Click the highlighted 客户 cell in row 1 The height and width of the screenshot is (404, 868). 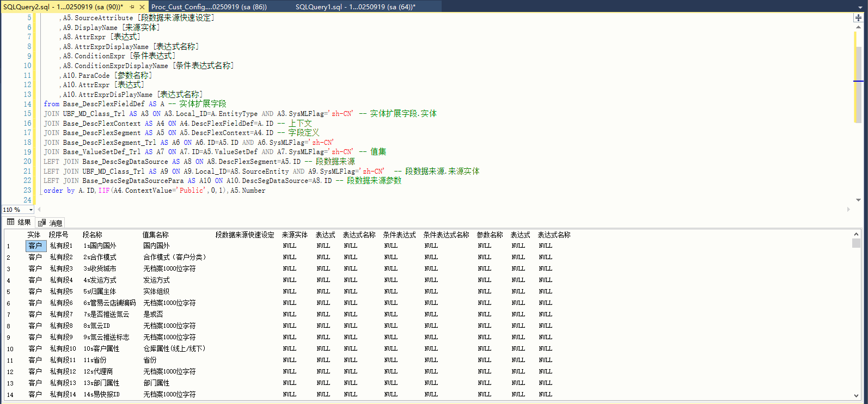(35, 246)
